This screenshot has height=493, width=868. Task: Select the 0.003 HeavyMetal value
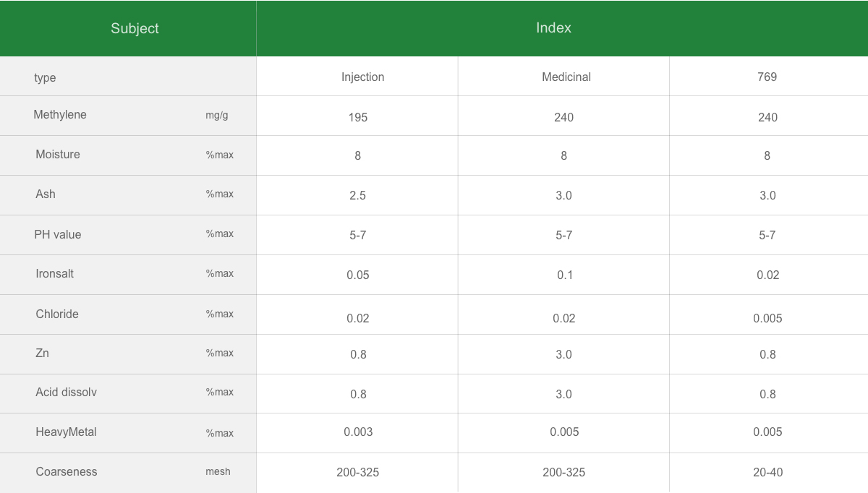(358, 432)
